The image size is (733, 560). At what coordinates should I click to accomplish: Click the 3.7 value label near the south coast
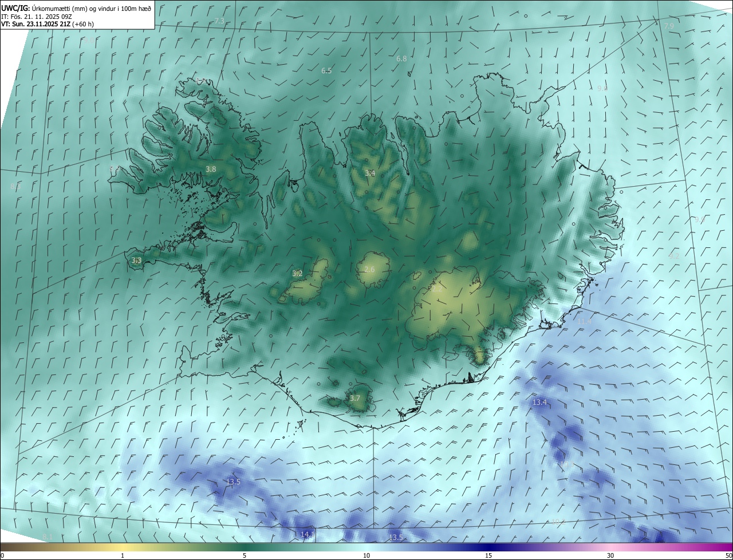coord(355,399)
